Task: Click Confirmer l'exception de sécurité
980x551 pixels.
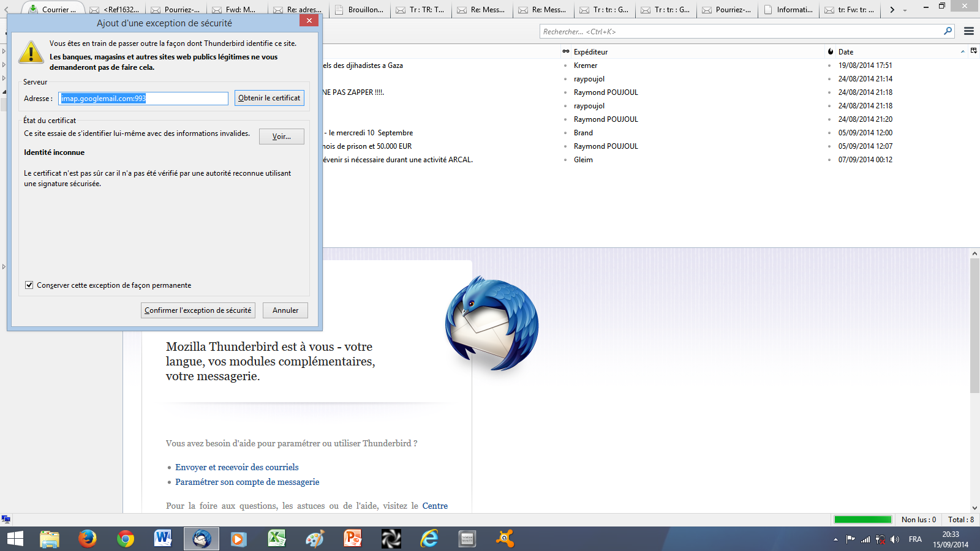Action: (x=198, y=310)
